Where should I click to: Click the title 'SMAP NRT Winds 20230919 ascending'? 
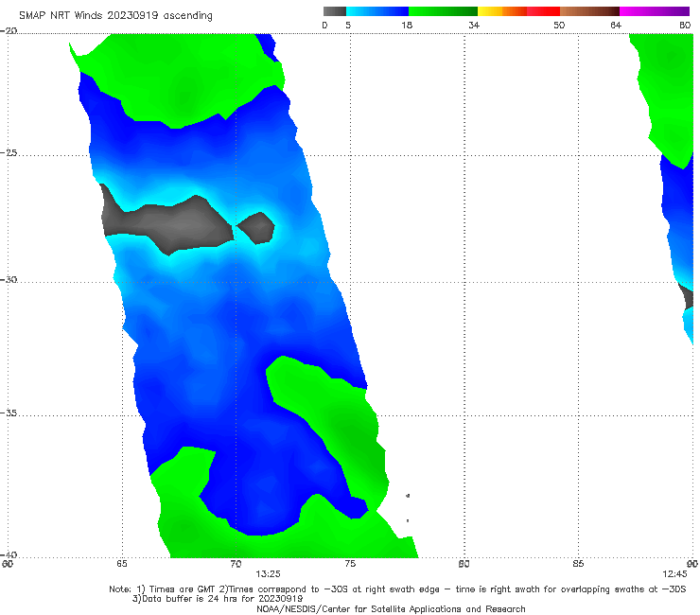click(x=115, y=15)
